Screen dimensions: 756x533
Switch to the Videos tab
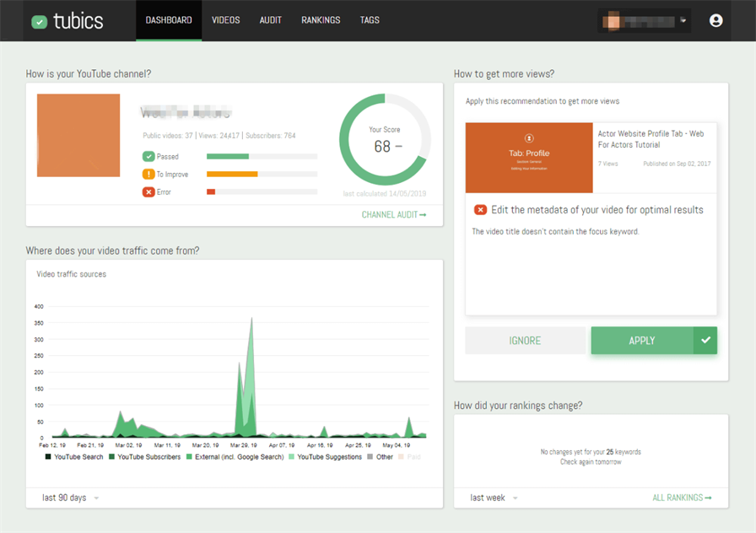click(x=225, y=20)
